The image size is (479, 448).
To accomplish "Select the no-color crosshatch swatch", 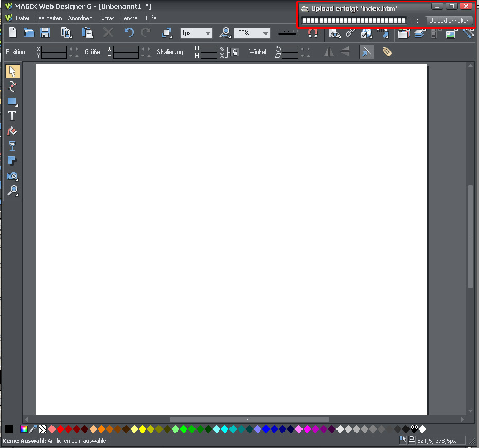I will coord(43,429).
